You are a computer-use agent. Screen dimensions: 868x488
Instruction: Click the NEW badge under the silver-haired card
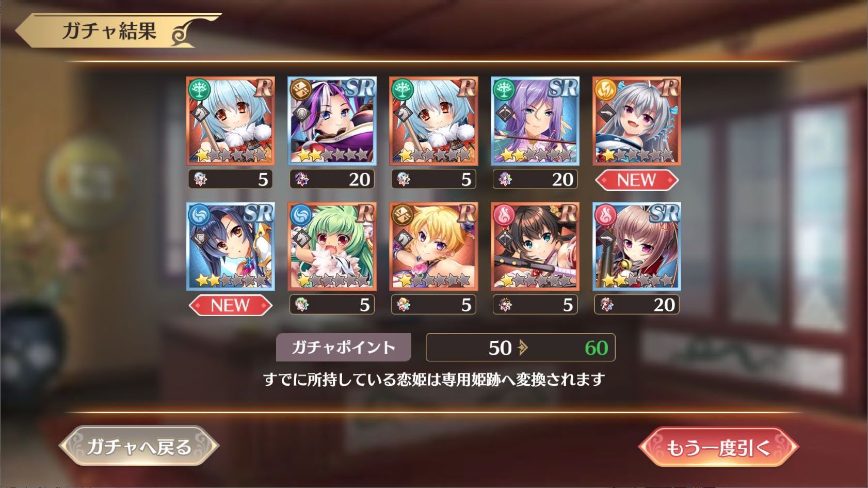click(x=637, y=180)
